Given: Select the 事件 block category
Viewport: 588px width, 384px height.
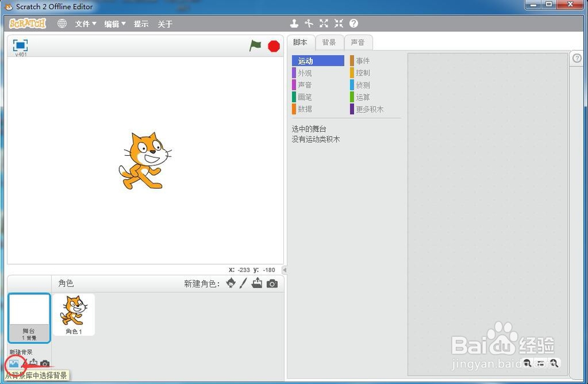Looking at the screenshot, I should click(363, 61).
